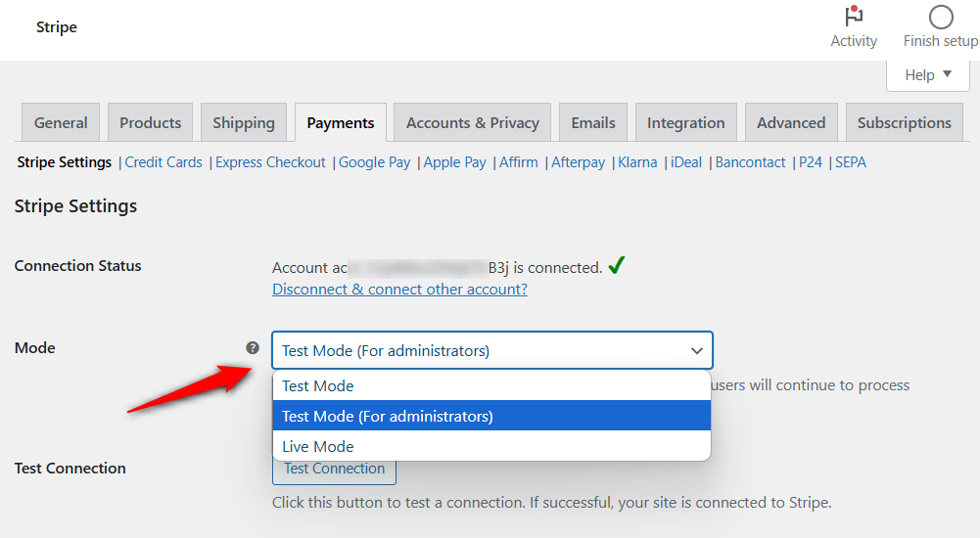The height and width of the screenshot is (538, 980).
Task: Click the Connection Status label
Action: [78, 266]
